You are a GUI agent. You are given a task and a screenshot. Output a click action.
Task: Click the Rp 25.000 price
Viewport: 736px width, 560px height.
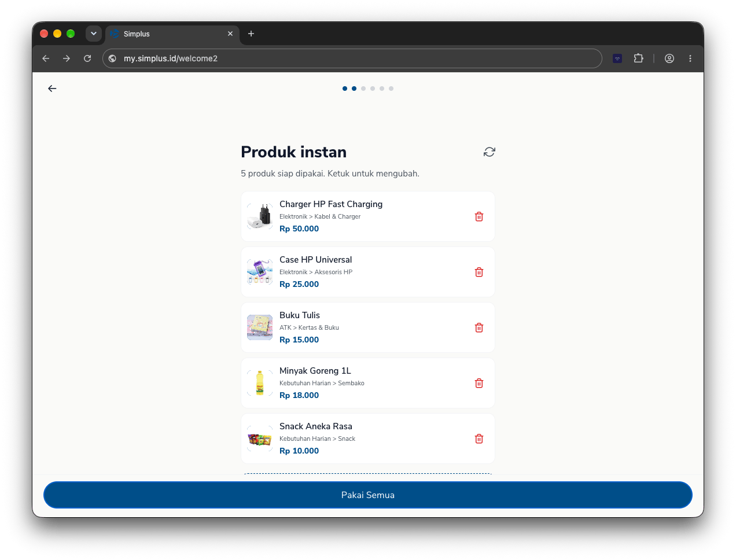[299, 284]
